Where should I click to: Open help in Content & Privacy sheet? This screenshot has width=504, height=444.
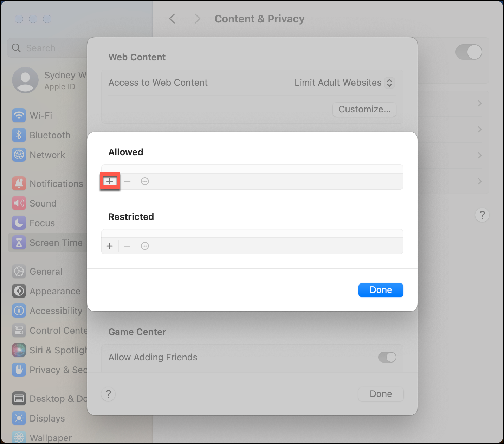point(108,394)
